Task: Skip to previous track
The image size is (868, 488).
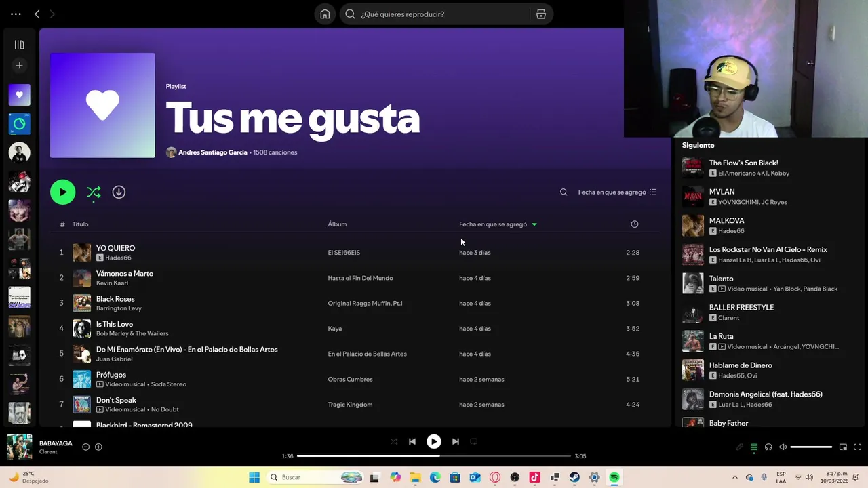Action: [412, 441]
